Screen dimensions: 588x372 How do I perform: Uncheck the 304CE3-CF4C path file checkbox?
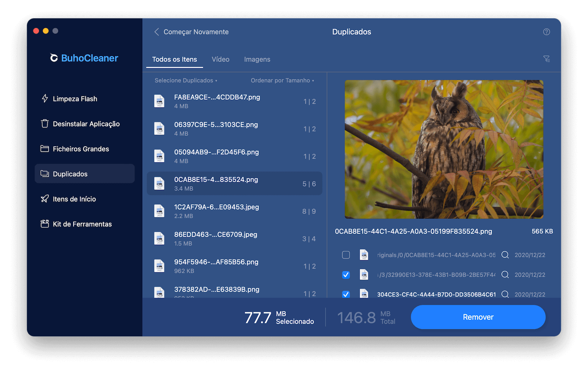tap(346, 294)
